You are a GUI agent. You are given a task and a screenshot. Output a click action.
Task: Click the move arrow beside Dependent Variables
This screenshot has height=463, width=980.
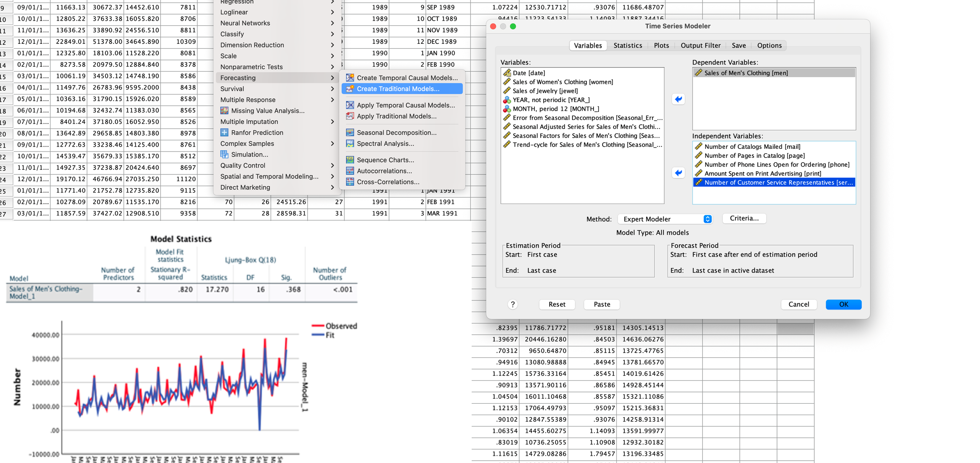click(x=678, y=99)
